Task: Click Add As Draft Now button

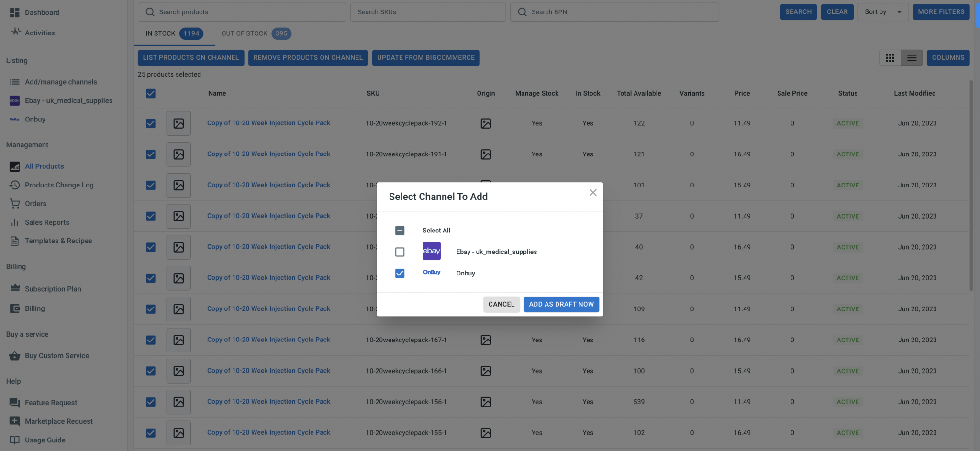Action: (561, 304)
